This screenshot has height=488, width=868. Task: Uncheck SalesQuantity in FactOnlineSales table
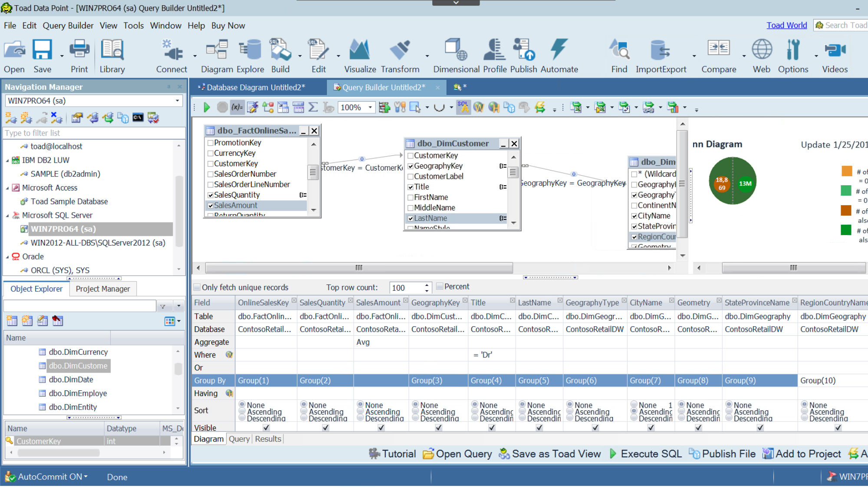(x=210, y=195)
